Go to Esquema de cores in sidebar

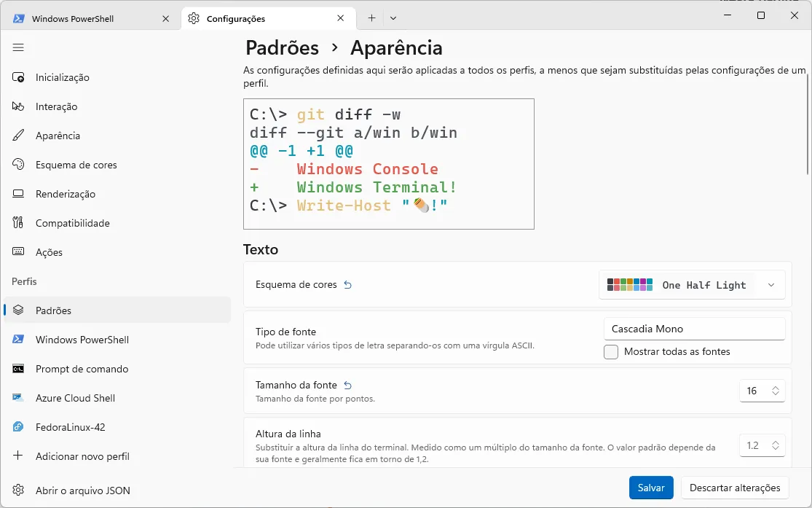click(117, 164)
